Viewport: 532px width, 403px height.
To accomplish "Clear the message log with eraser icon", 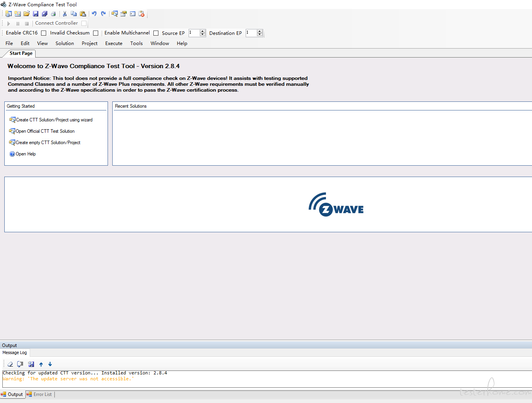I will point(10,364).
